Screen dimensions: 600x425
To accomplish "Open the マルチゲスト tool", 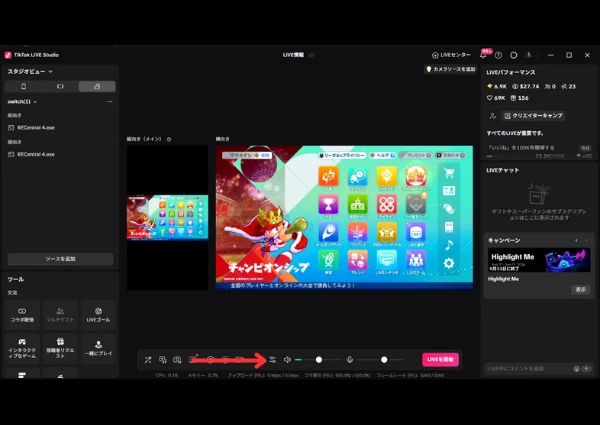I will coord(60,315).
